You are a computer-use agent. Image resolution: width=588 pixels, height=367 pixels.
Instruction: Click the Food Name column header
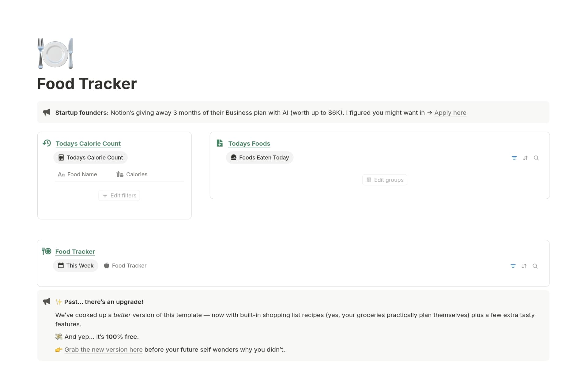(82, 174)
